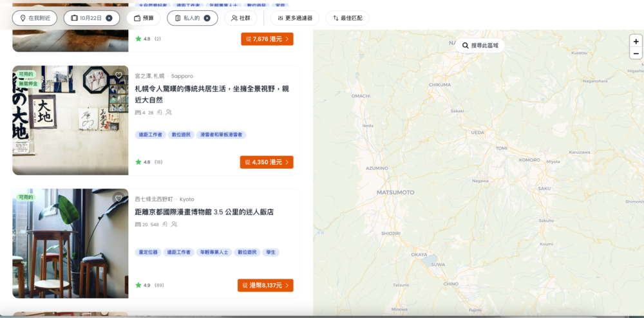Select the 學生 tag on Kyoto listing
The width and height of the screenshot is (644, 318).
(x=271, y=252)
